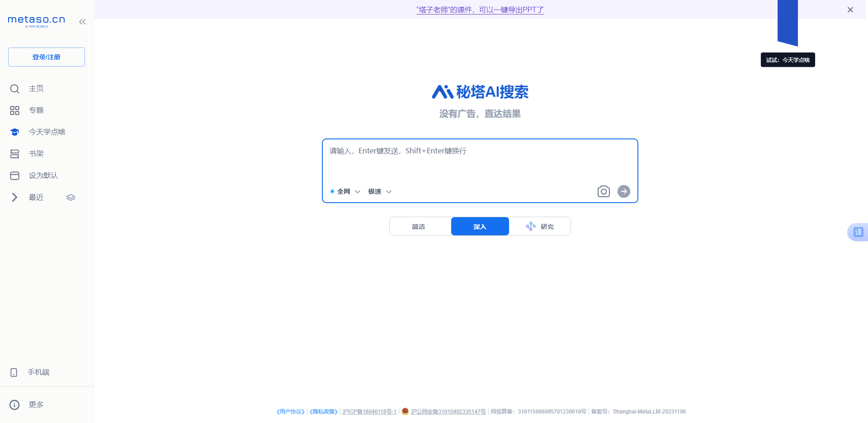Select the 全网 scope radio button
Viewport: 868px width, 423px height.
click(x=331, y=191)
